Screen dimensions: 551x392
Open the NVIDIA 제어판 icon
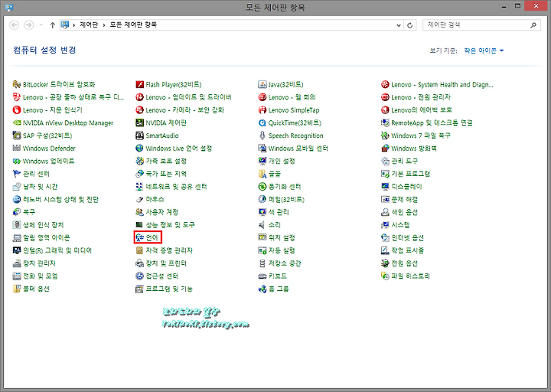pyautogui.click(x=139, y=122)
